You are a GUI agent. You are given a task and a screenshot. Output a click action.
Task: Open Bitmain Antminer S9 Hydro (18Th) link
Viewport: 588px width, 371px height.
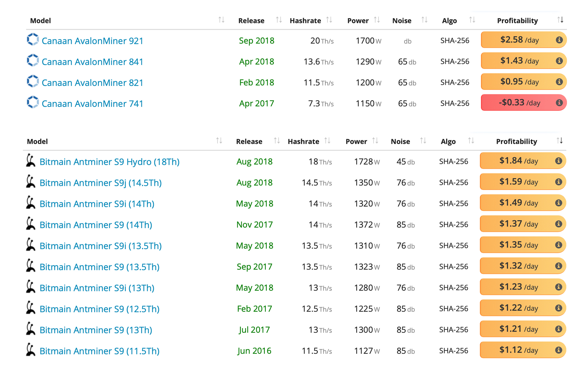point(110,162)
